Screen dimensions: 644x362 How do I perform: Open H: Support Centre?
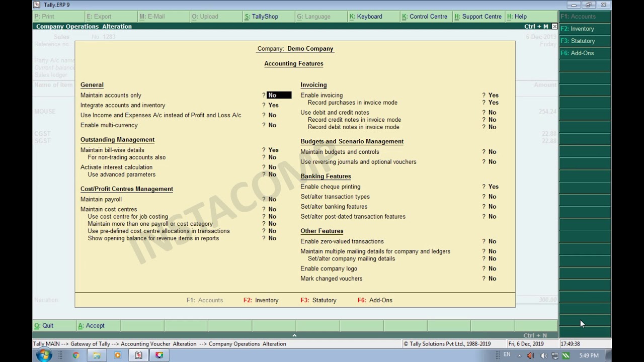[x=478, y=17]
